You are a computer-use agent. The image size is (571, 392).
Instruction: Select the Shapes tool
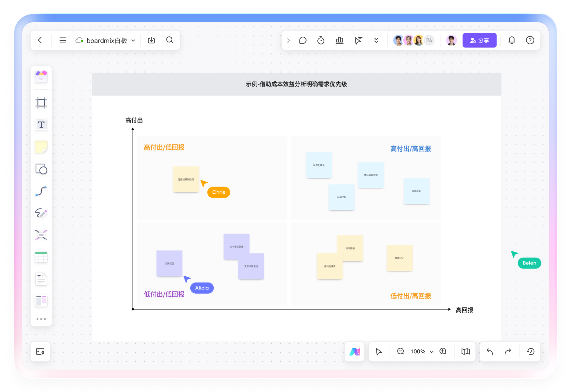click(x=41, y=169)
